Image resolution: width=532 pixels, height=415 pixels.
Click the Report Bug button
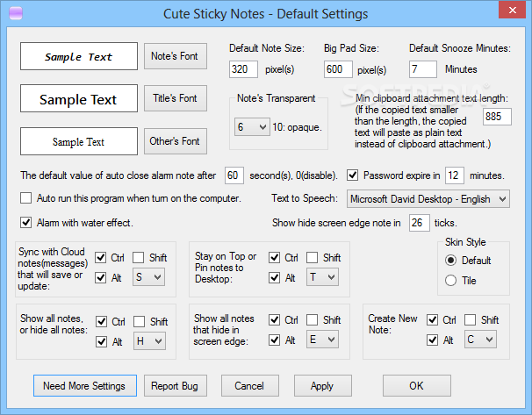pos(176,386)
